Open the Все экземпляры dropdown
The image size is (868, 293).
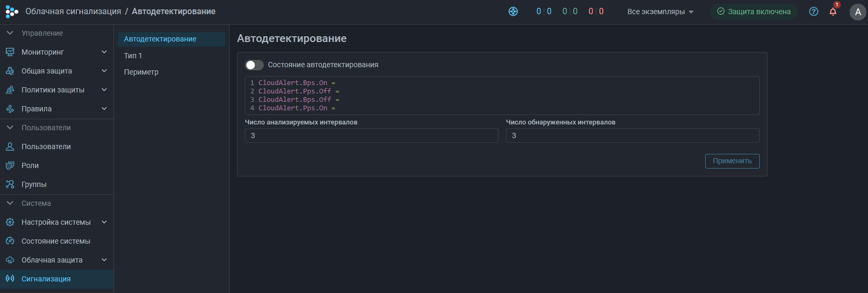(x=660, y=12)
